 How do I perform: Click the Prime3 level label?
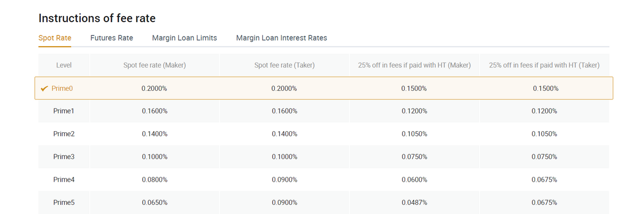[x=63, y=156]
